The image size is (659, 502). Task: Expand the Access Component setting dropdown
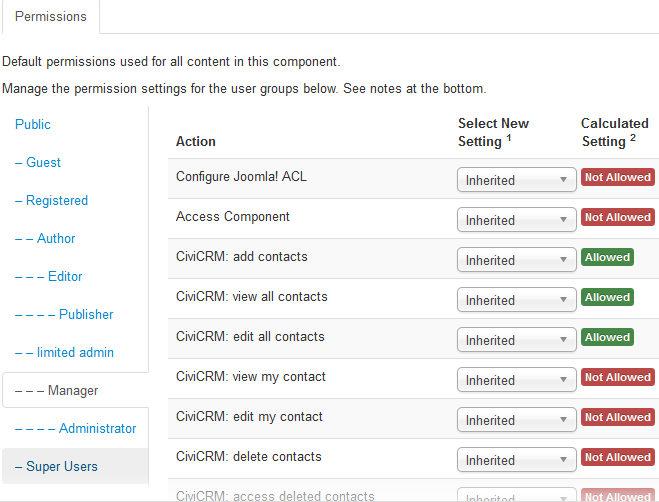point(516,220)
